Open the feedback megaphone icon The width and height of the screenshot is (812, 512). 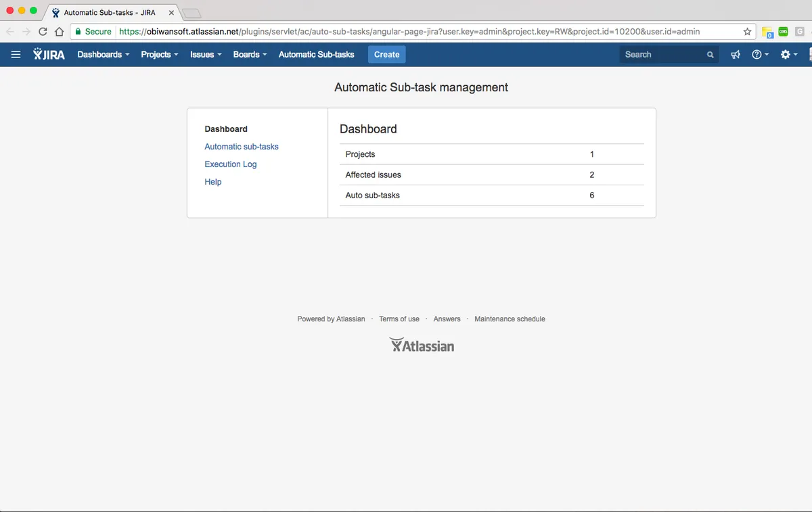pos(736,55)
